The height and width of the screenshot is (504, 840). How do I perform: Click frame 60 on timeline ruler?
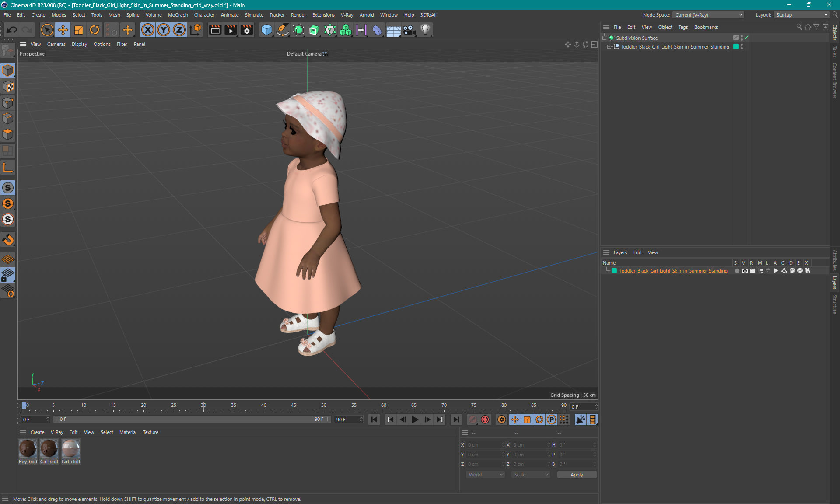384,406
